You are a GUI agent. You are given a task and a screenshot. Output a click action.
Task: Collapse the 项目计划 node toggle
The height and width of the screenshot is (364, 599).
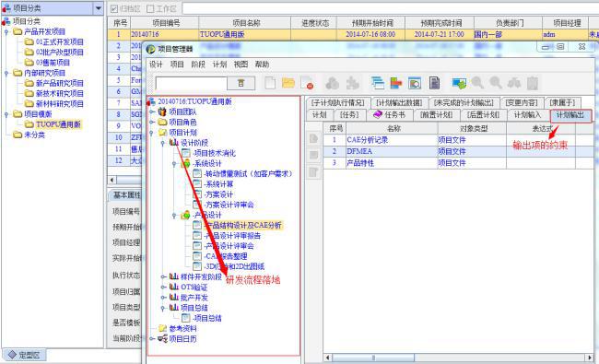point(152,133)
